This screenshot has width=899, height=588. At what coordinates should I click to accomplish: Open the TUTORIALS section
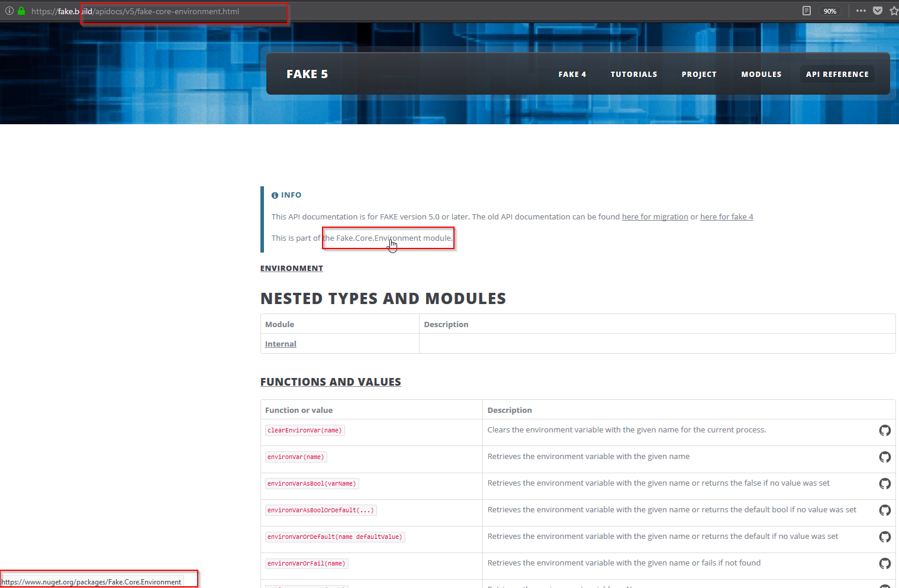coord(634,74)
